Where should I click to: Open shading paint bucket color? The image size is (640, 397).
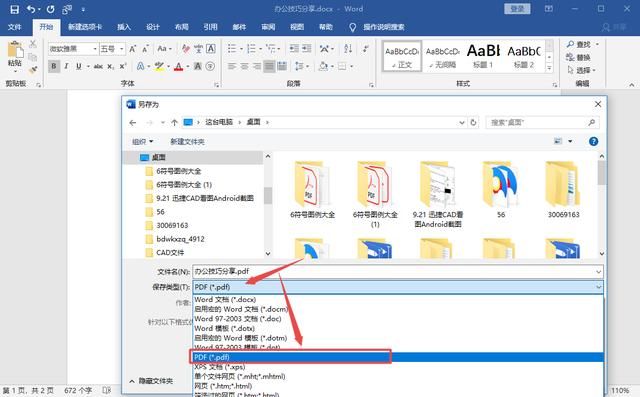tap(323, 66)
